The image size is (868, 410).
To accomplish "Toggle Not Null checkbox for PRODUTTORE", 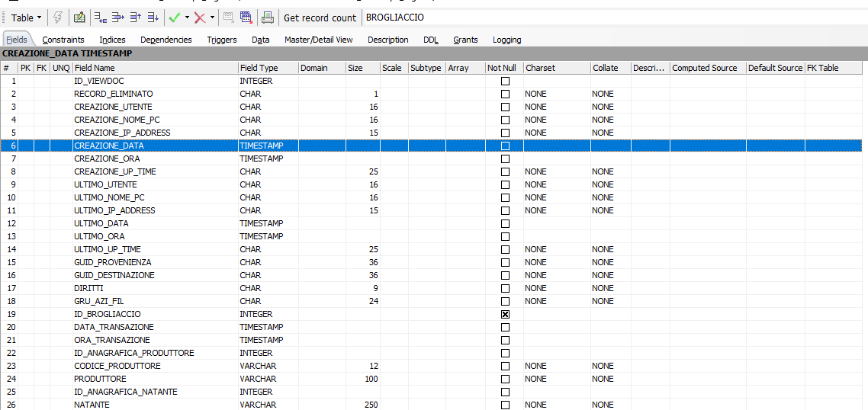I will click(505, 379).
